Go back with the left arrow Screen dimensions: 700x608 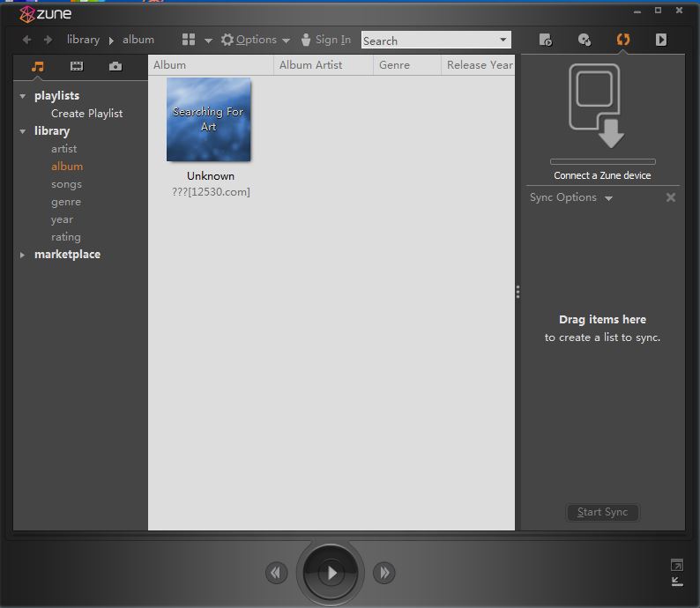(x=26, y=40)
